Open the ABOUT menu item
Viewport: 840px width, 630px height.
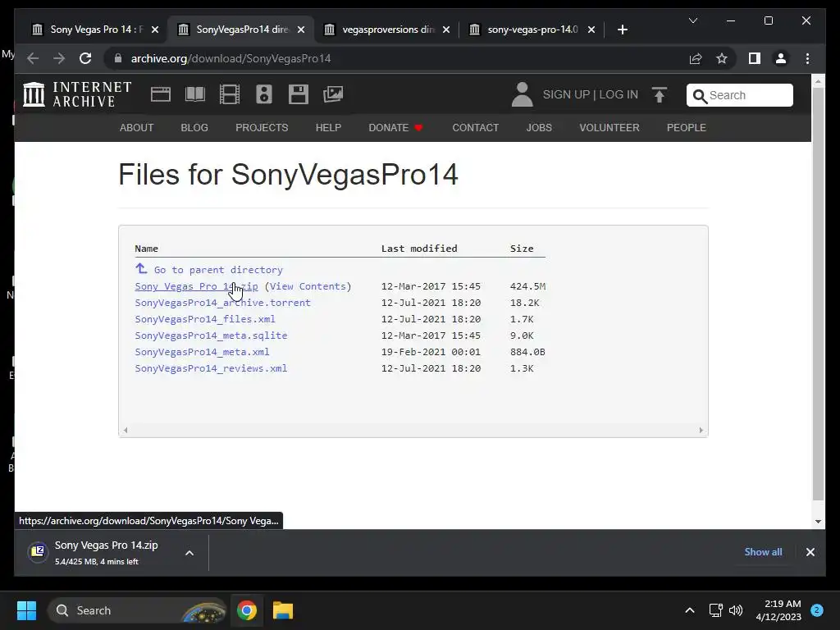[x=137, y=127]
